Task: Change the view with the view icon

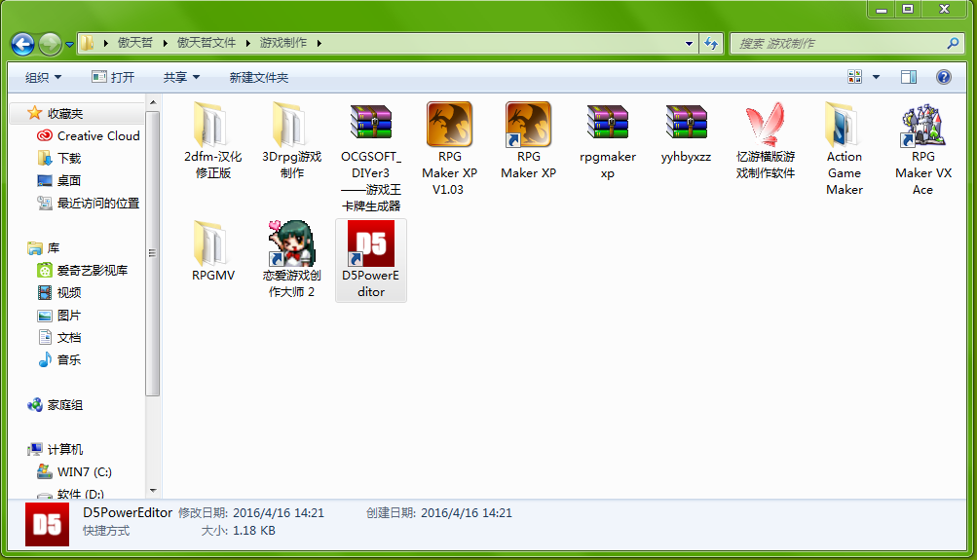Action: (x=855, y=77)
